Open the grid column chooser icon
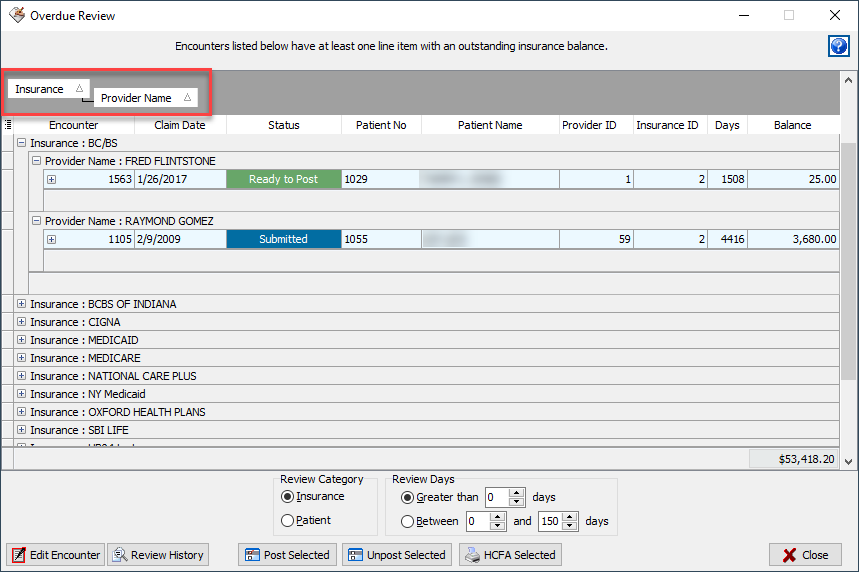The height and width of the screenshot is (572, 859). tap(8, 125)
